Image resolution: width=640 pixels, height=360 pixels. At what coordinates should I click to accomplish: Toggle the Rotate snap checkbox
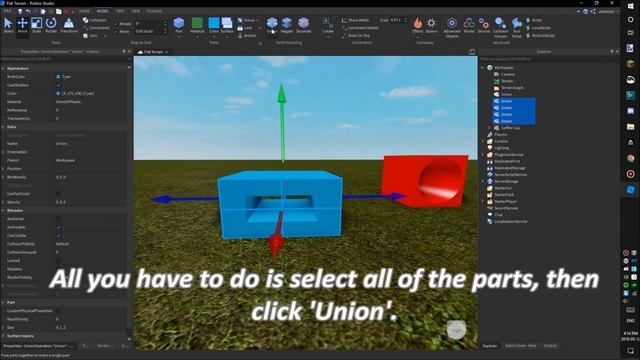[116, 24]
